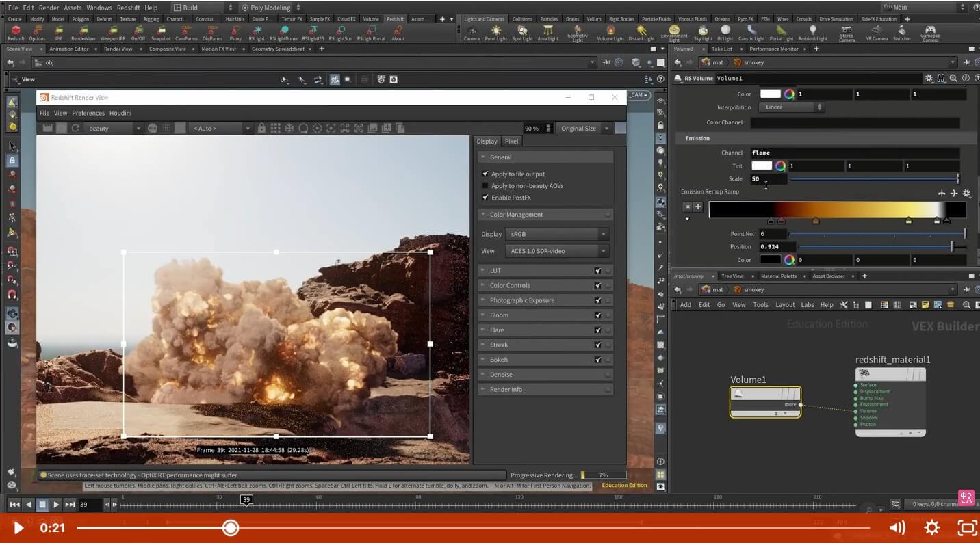
Task: Click the RSLightDome shelf tool
Action: [x=283, y=32]
